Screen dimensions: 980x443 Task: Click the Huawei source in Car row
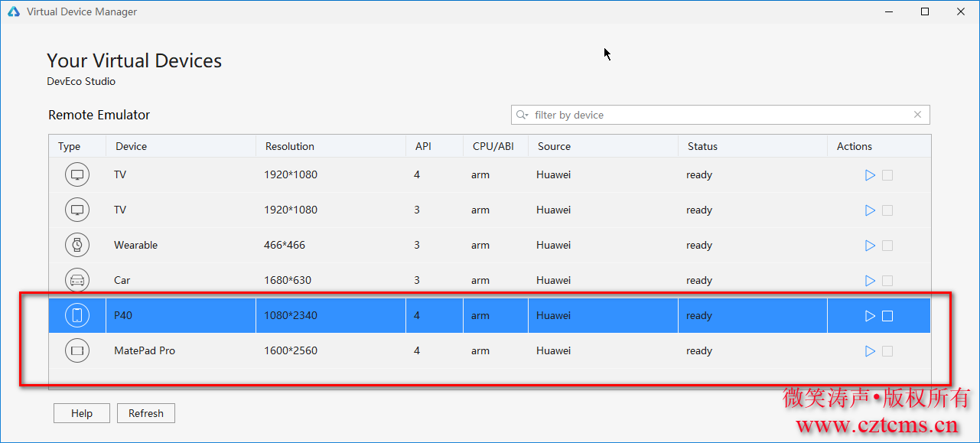coord(553,280)
